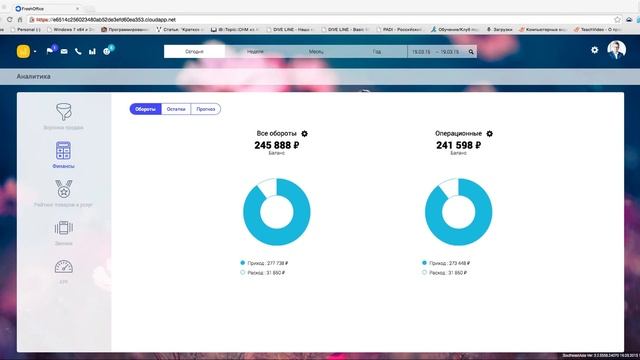The image size is (640, 360).
Task: Open the TeachVideo bookmark
Action: [597, 29]
